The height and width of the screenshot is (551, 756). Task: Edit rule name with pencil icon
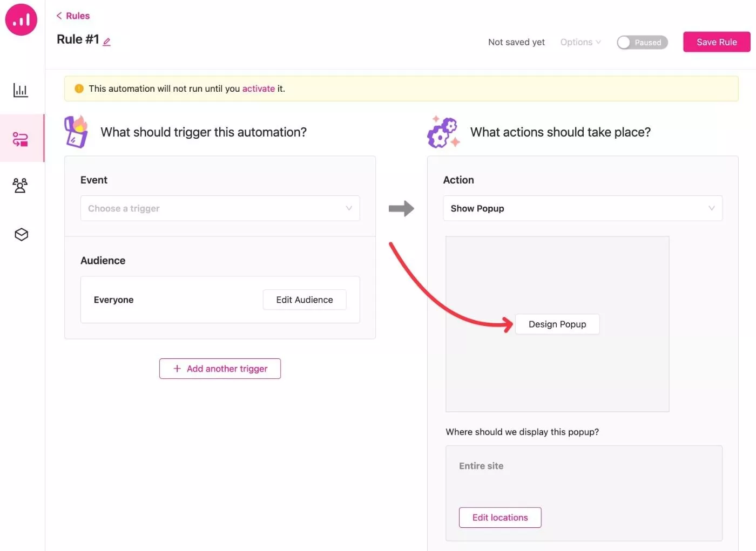107,42
